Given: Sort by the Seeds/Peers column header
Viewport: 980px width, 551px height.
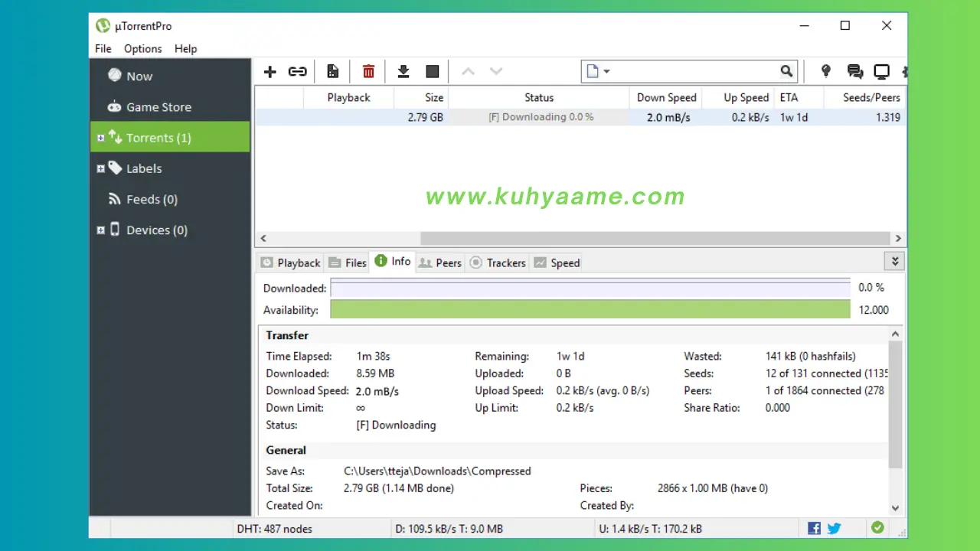Looking at the screenshot, I should [x=865, y=97].
